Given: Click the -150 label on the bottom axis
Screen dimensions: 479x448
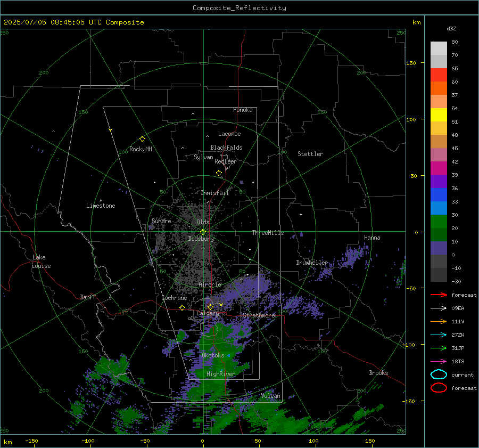Looking at the screenshot, I should pyautogui.click(x=31, y=441).
